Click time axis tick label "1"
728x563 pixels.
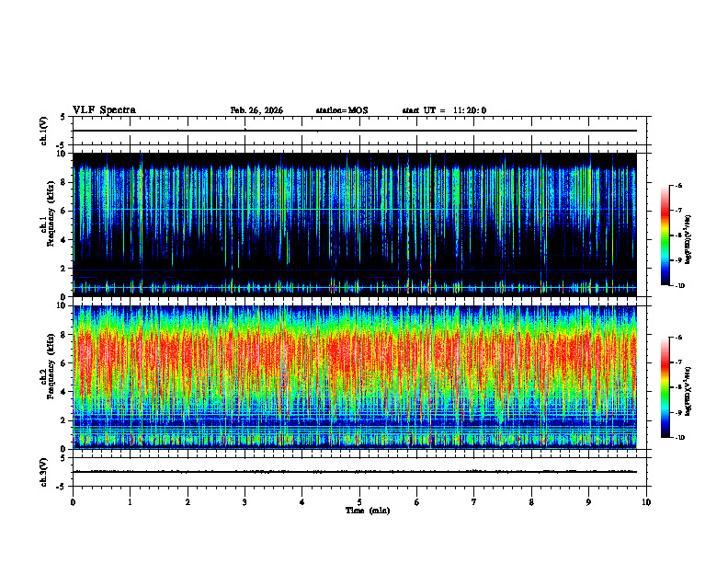(x=130, y=502)
